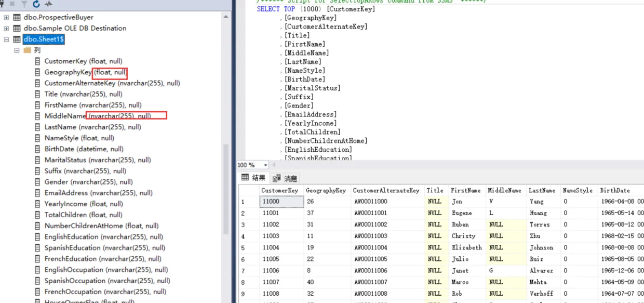Collapse the dbo.Sheet1$ table node
The height and width of the screenshot is (303, 644).
6,39
